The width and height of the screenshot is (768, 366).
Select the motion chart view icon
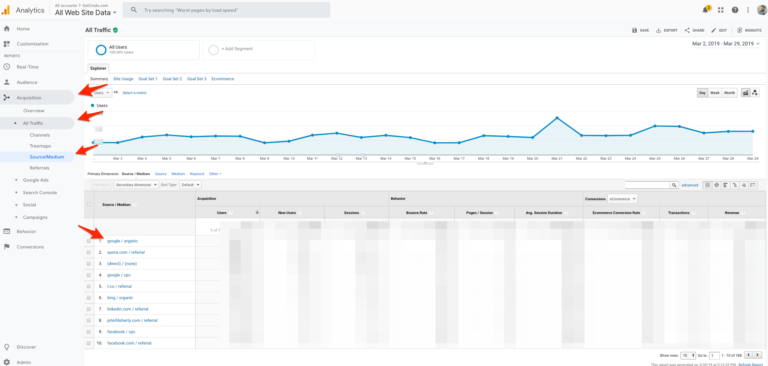(x=754, y=93)
